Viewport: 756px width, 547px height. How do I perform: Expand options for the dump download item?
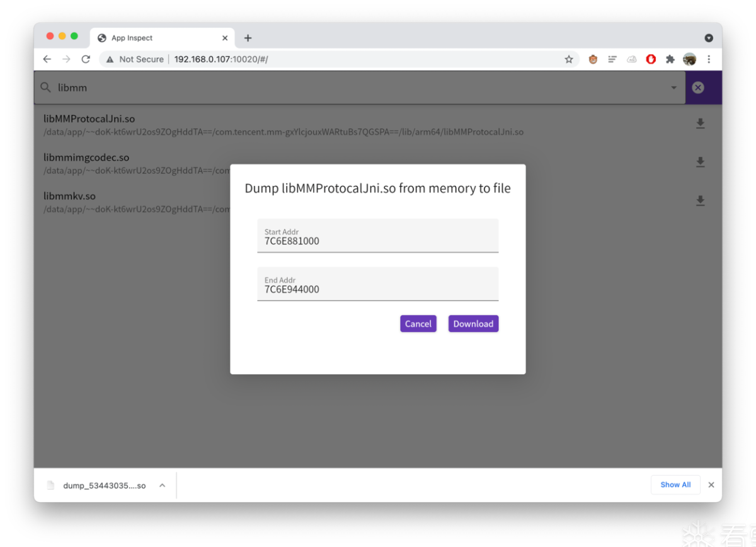(x=162, y=485)
